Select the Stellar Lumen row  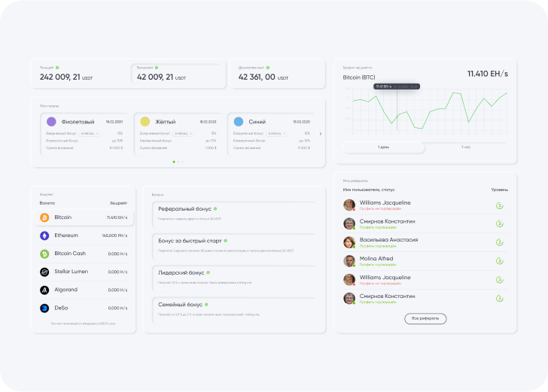tap(84, 272)
